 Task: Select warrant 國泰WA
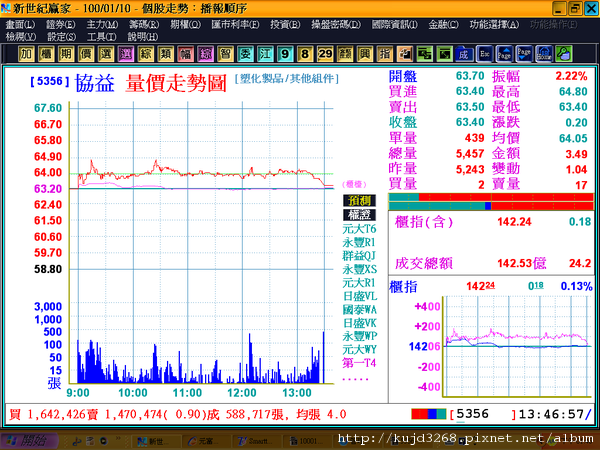point(359,309)
